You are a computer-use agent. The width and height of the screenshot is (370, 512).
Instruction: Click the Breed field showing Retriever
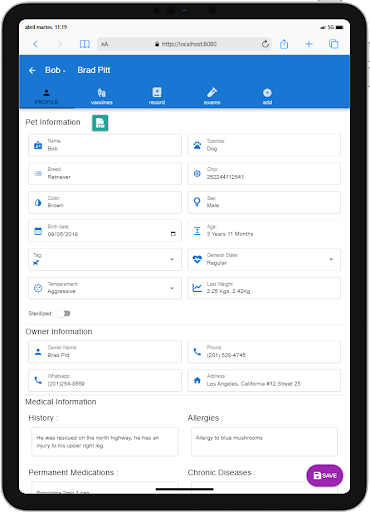tap(105, 173)
